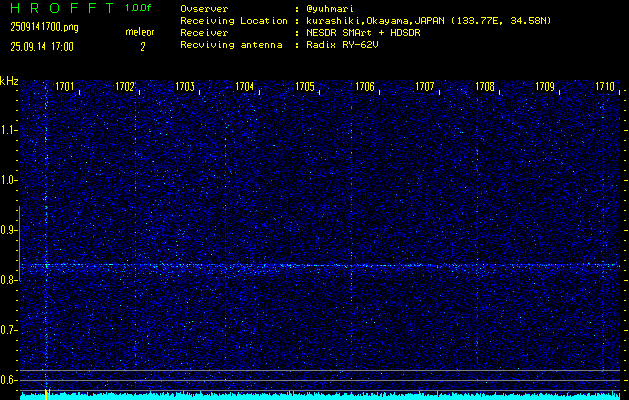Select the date stamp 25.09.14 17:00
The image size is (629, 400).
[x=42, y=47]
